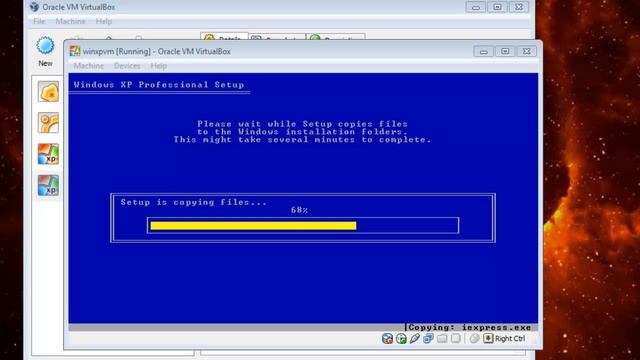Click the greyed square status bar indicator
This screenshot has width=640, height=360.
(x=456, y=338)
